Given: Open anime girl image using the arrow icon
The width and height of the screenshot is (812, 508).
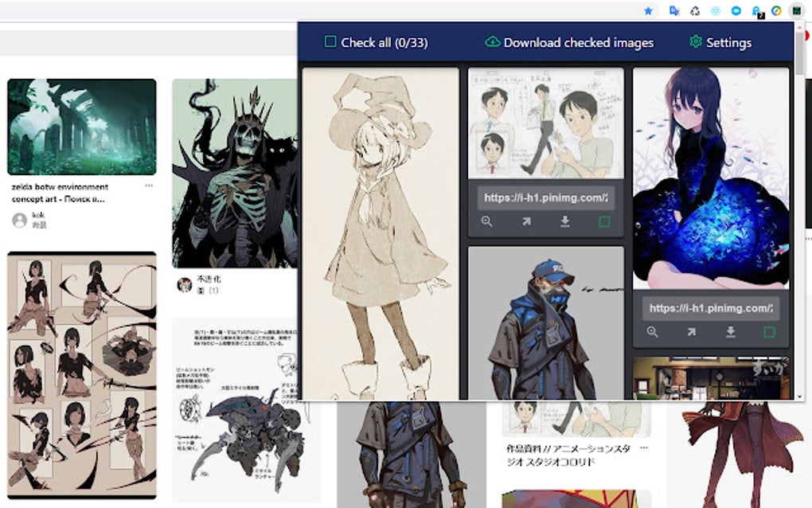Looking at the screenshot, I should click(x=691, y=332).
